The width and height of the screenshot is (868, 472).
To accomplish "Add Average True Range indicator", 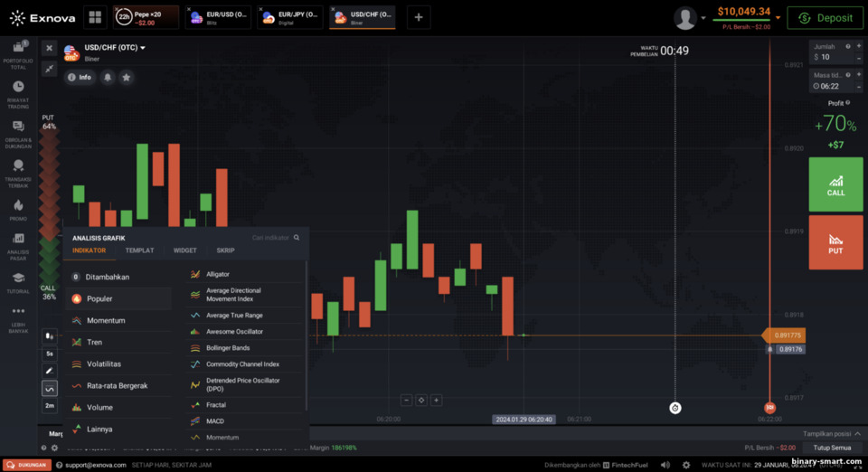I will coord(245,316).
